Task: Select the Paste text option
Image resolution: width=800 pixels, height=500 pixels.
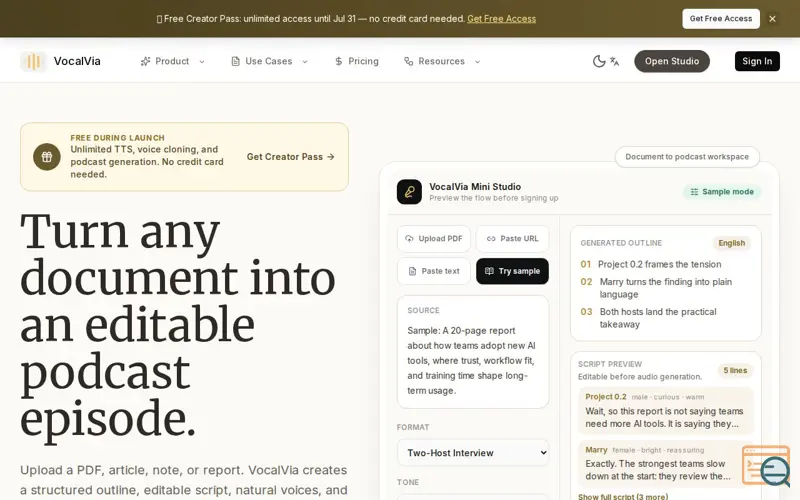Action: point(434,271)
